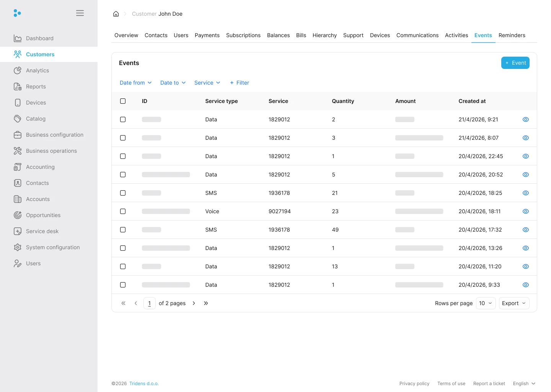Switch to the Subscriptions tab

tap(243, 35)
